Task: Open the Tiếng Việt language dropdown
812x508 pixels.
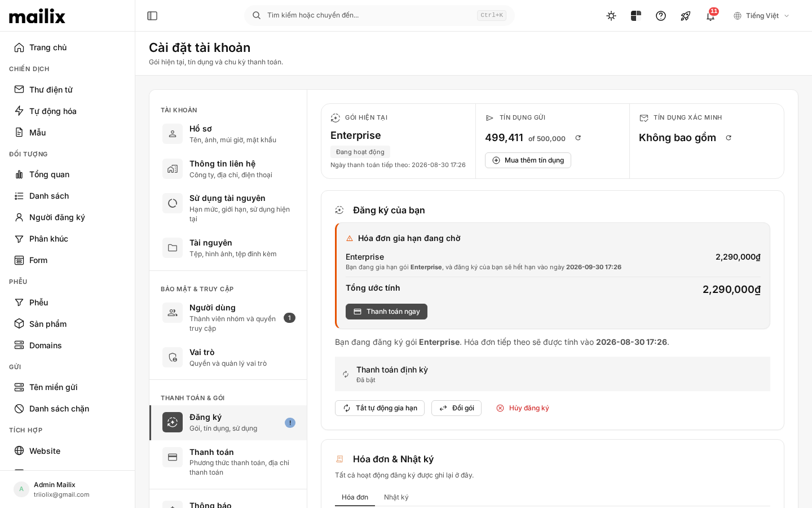Action: 761,16
